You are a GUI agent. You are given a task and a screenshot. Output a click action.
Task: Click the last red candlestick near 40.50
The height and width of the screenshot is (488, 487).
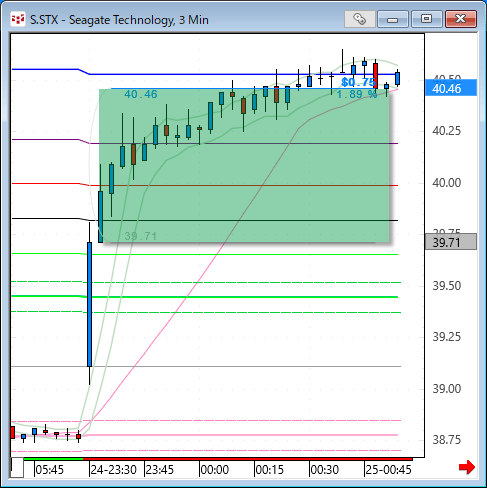pyautogui.click(x=375, y=76)
